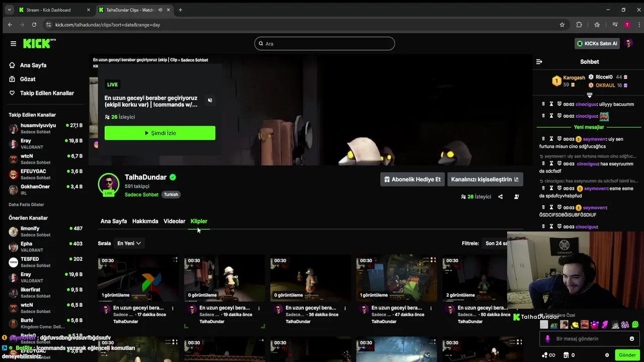This screenshot has height=362, width=644.
Task: Collapse the Sohbet chat panel
Action: (x=539, y=62)
